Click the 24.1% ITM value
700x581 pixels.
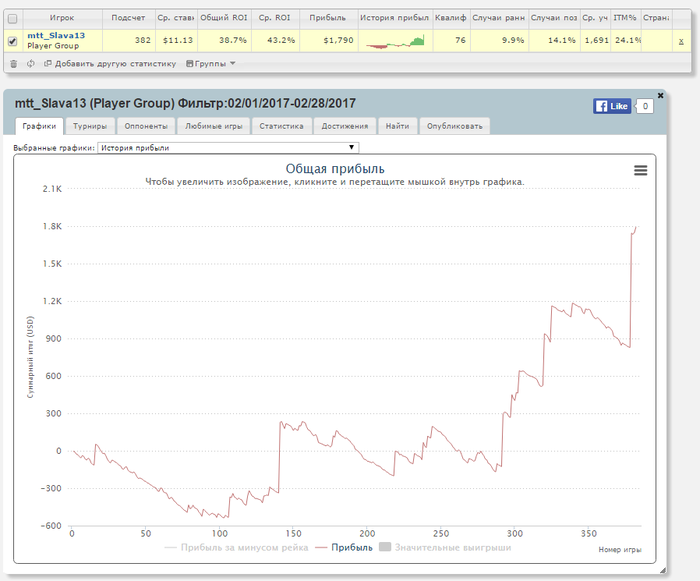[x=628, y=41]
